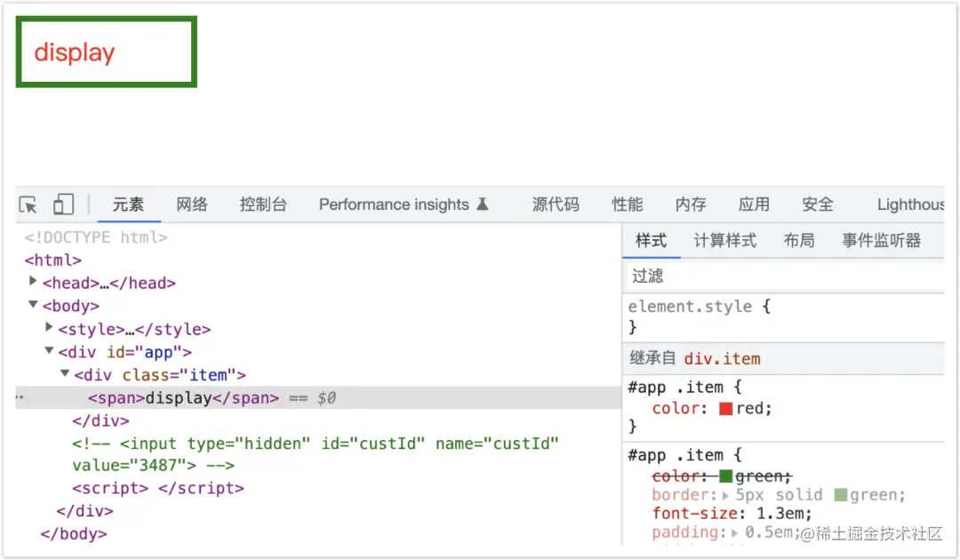Viewport: 960px width, 560px height.
Task: Switch to the 计算样式 sub-tab
Action: click(x=725, y=241)
